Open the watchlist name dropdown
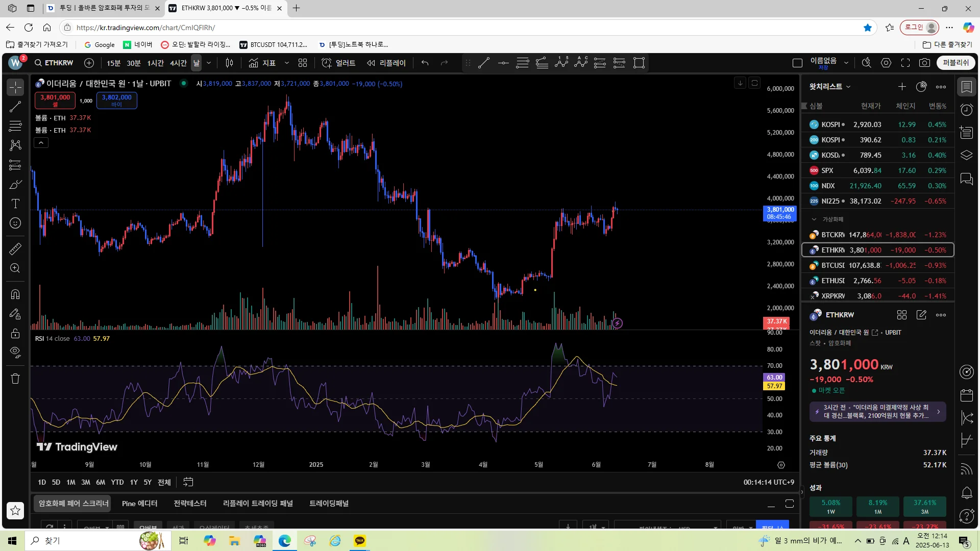 (x=830, y=87)
